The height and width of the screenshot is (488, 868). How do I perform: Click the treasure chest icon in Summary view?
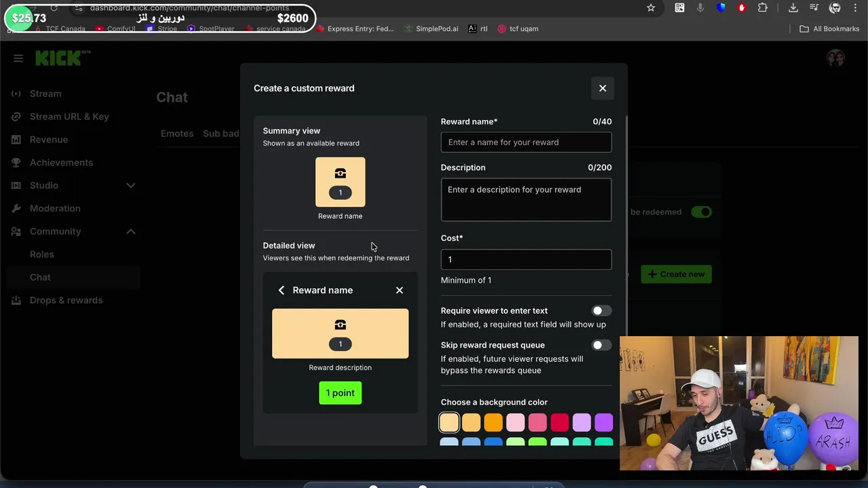pos(340,174)
